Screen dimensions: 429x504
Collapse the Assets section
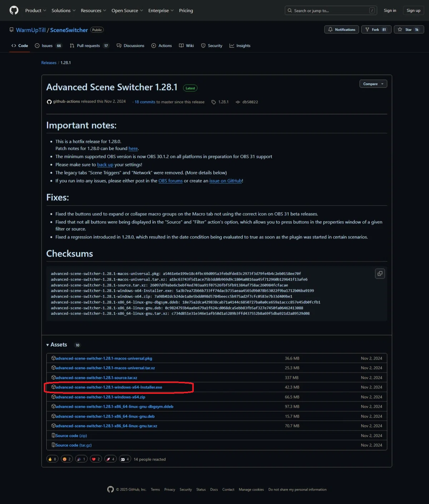pyautogui.click(x=57, y=345)
